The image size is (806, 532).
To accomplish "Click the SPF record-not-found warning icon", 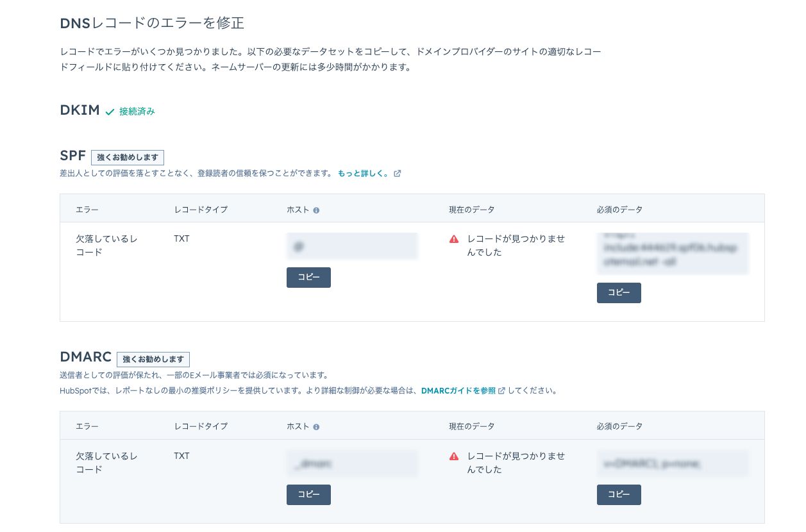I will pos(454,239).
